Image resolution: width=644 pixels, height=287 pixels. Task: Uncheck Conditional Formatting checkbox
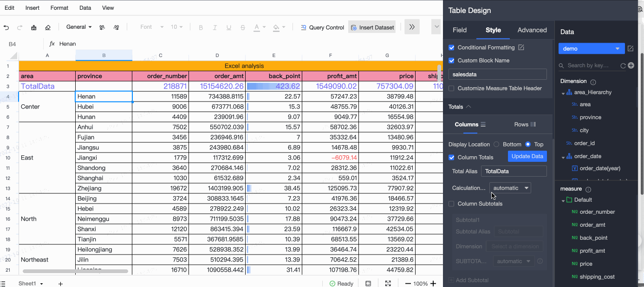pos(451,47)
